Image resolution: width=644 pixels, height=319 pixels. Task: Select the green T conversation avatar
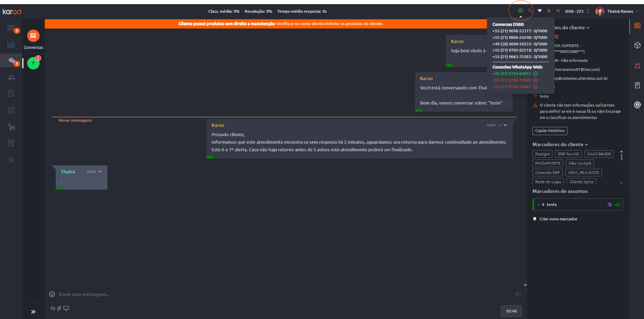click(x=33, y=63)
